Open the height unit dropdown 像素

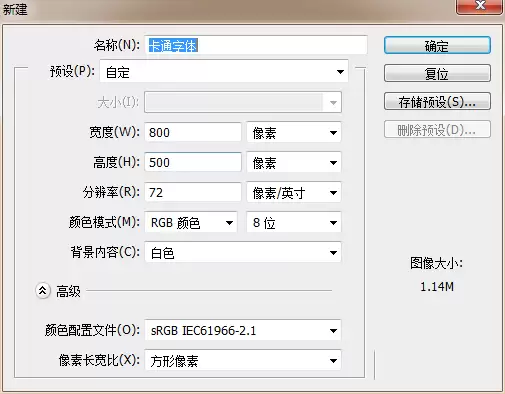pos(294,162)
